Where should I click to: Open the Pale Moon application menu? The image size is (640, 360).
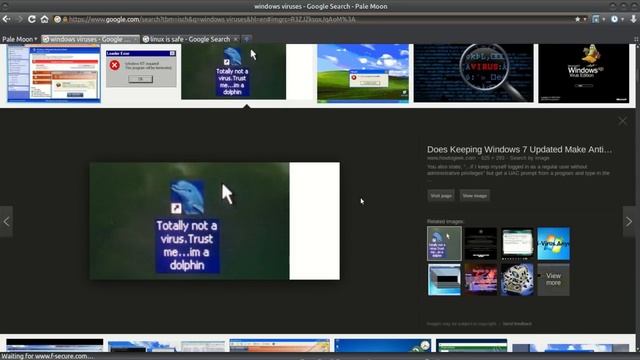click(19, 39)
